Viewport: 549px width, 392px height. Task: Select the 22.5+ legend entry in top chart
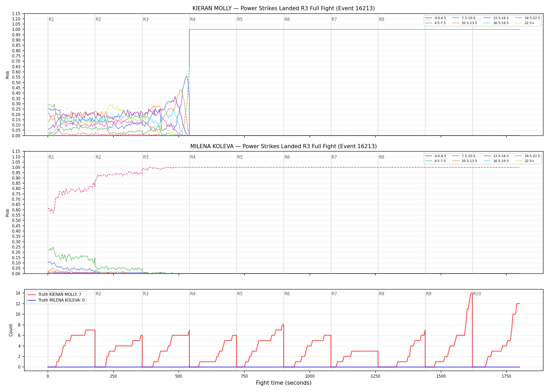525,23
